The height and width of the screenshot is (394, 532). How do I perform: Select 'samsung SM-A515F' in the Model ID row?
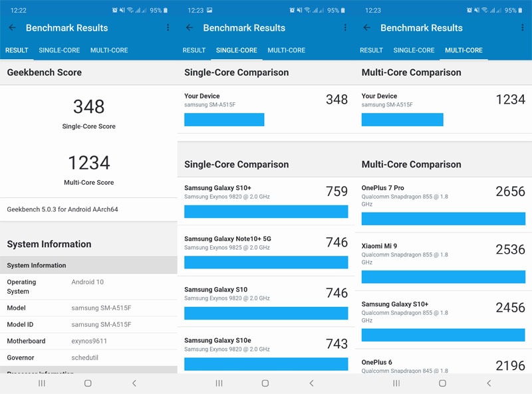101,324
